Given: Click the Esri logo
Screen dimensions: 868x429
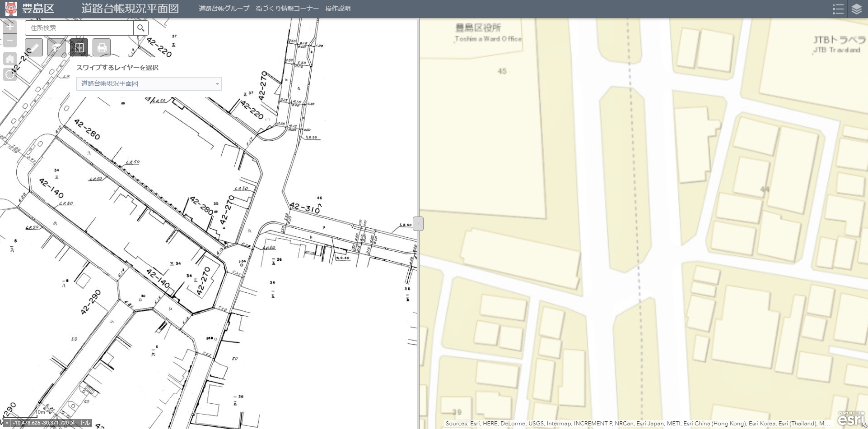Looking at the screenshot, I should 850,419.
